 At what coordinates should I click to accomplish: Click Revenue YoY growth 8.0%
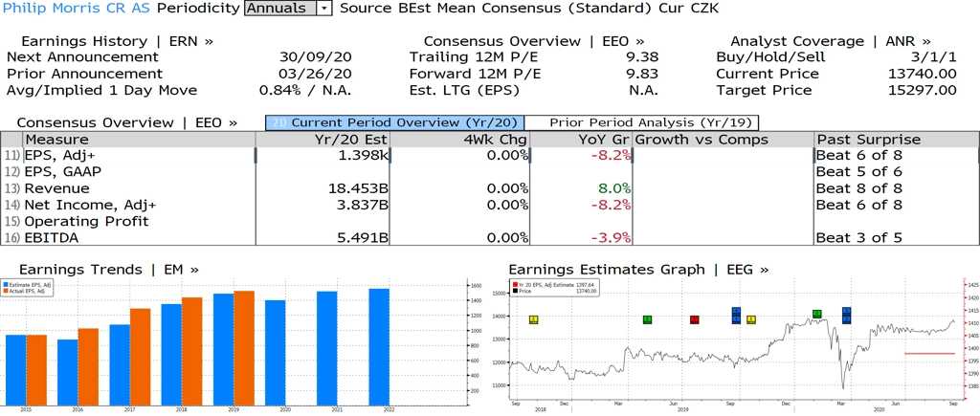613,188
